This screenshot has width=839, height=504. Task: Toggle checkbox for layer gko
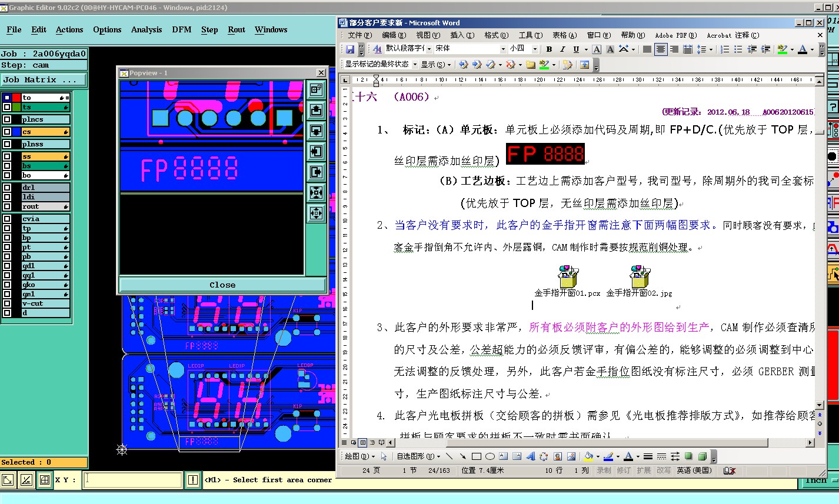(7, 285)
